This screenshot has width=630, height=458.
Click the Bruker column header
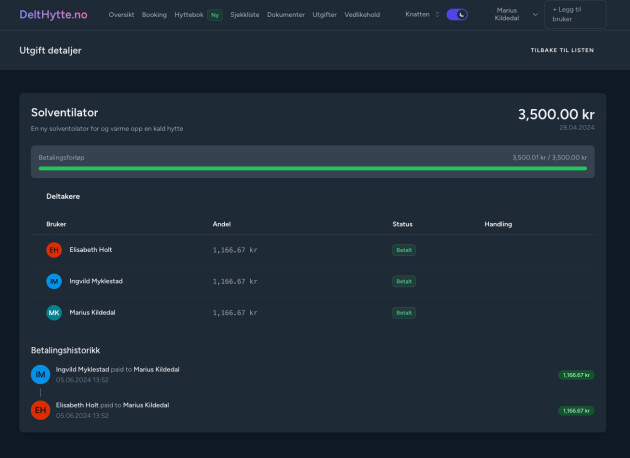(x=56, y=224)
